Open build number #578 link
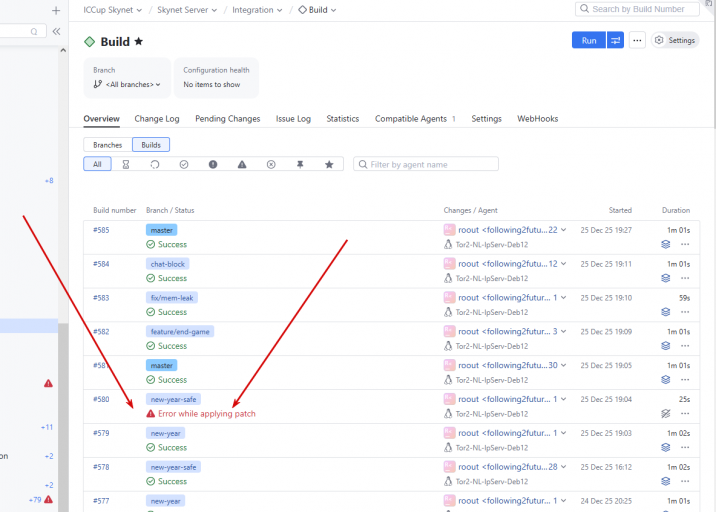 click(101, 467)
